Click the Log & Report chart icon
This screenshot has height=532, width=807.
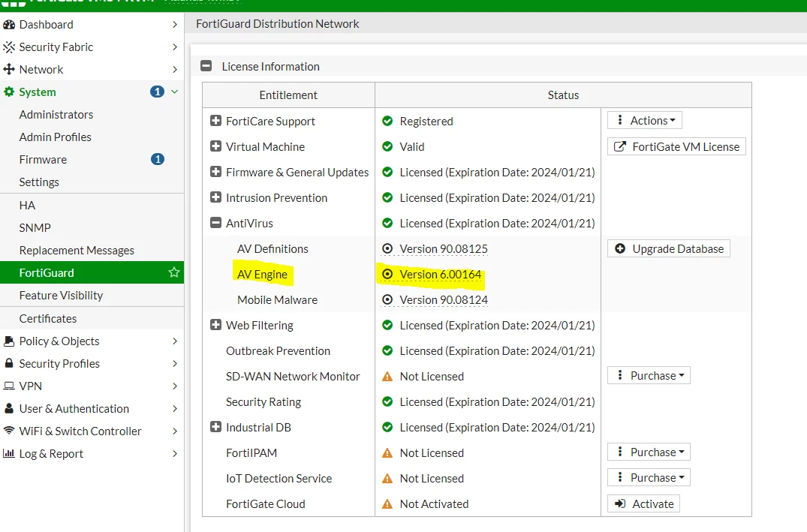9,453
